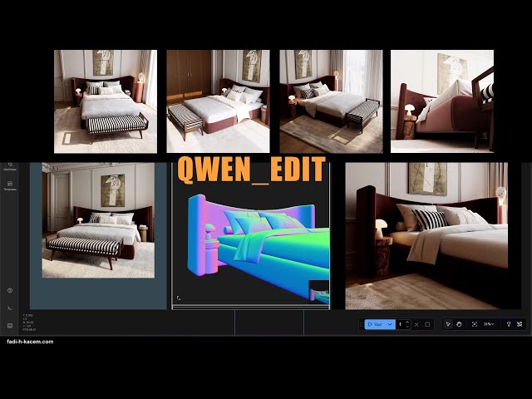Toggle the console terminal panel icon
Screen dimensions: 532x399
10,308
